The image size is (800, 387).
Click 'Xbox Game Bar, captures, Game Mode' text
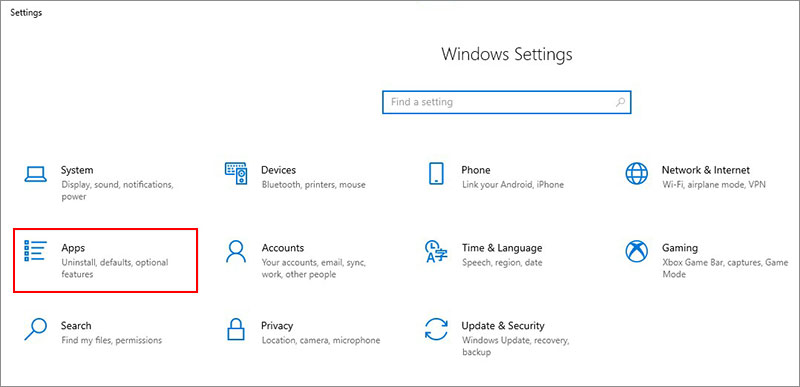pyautogui.click(x=725, y=268)
